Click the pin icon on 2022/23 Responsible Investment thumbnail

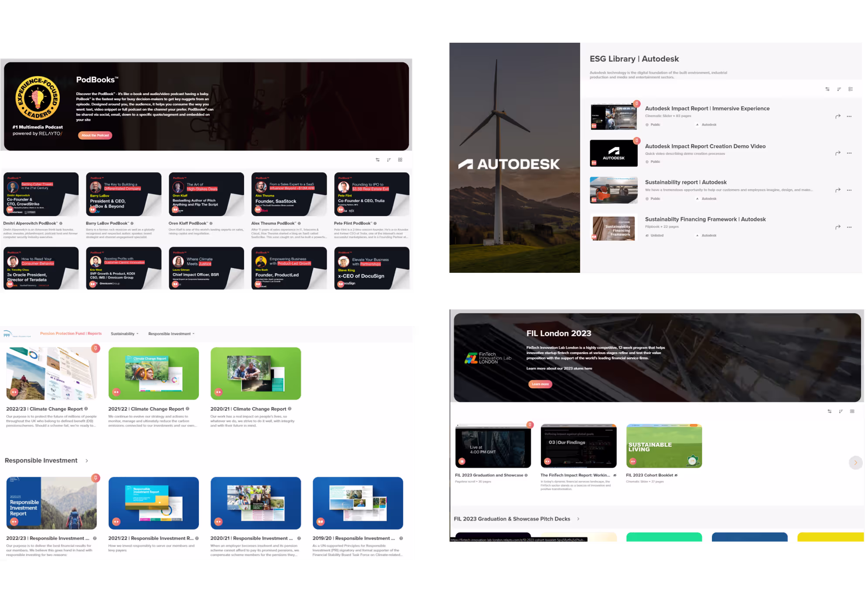point(96,478)
